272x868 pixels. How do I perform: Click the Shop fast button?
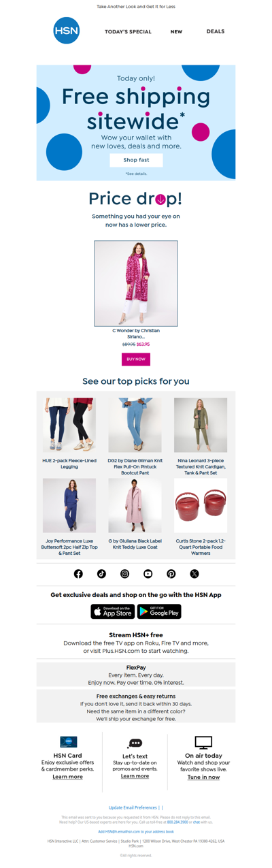pos(136,160)
